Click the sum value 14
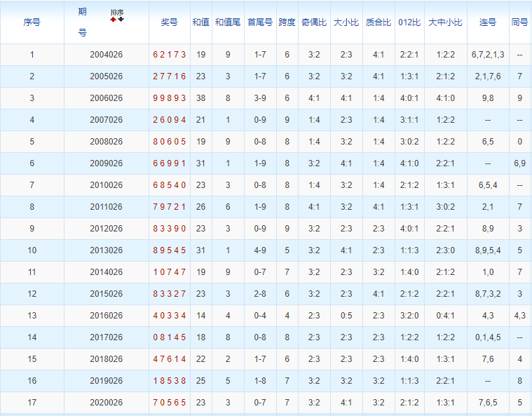Viewport: 532px width, 416px height. (201, 316)
